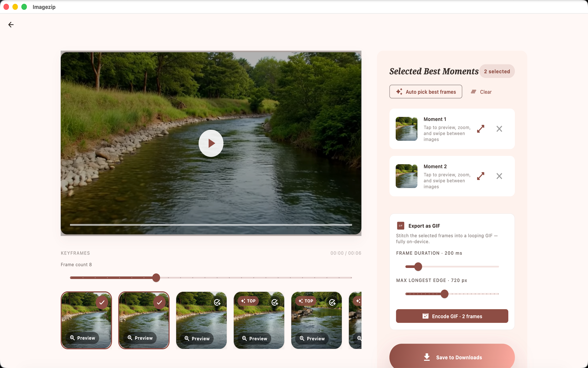This screenshot has width=588, height=368.
Task: Click the Frame duration slider handle
Action: pos(418,267)
